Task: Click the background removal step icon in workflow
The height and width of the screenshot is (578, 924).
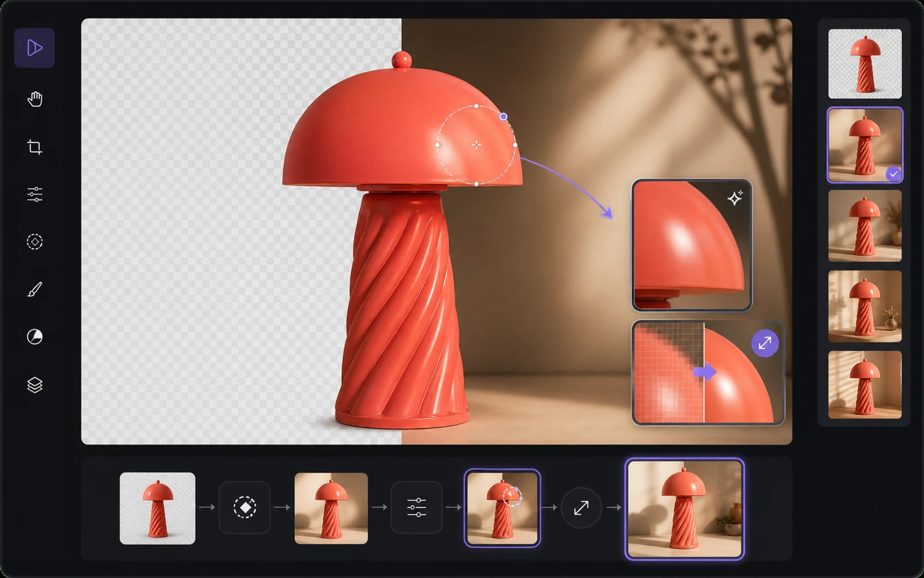Action: [244, 507]
